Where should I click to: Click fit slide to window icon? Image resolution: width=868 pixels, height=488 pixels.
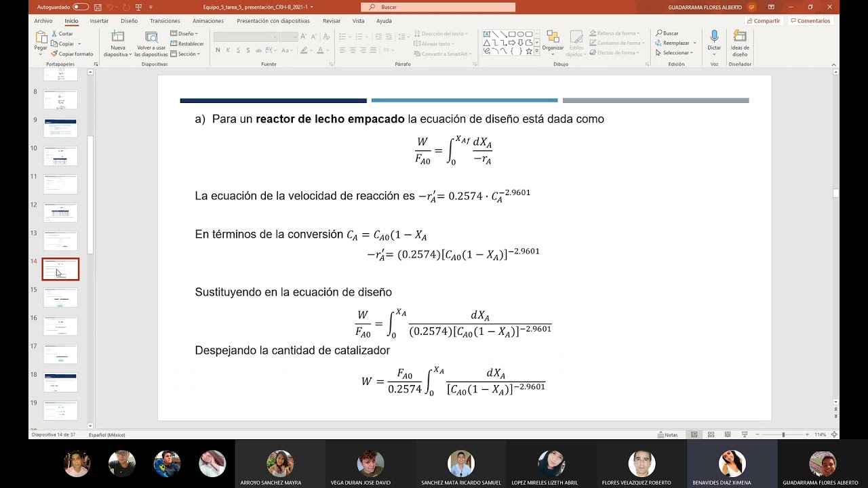pyautogui.click(x=834, y=434)
